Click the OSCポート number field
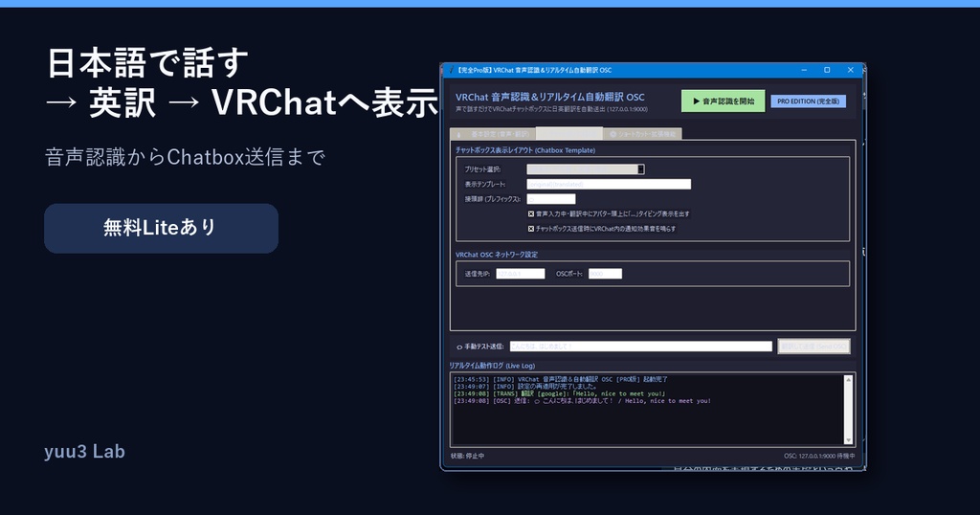This screenshot has height=515, width=980. (x=605, y=274)
